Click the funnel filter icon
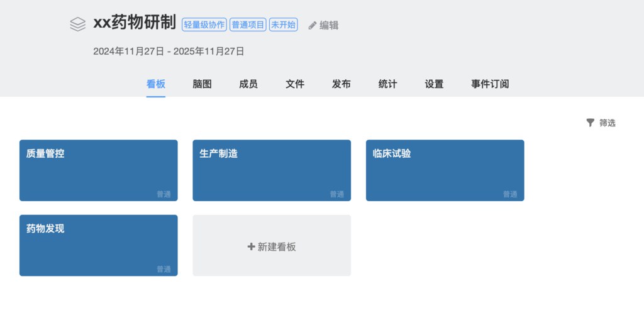Image resolution: width=644 pixels, height=330 pixels. (590, 123)
